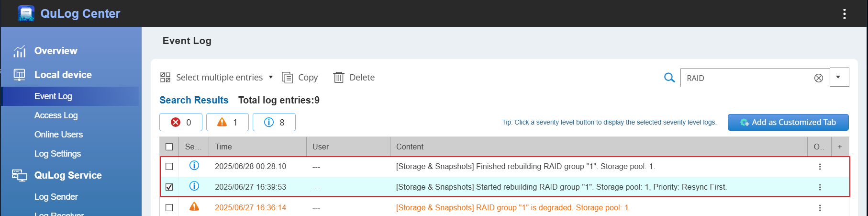Tick the header select-all checkbox
Viewport: 868px width, 216px height.
(169, 147)
